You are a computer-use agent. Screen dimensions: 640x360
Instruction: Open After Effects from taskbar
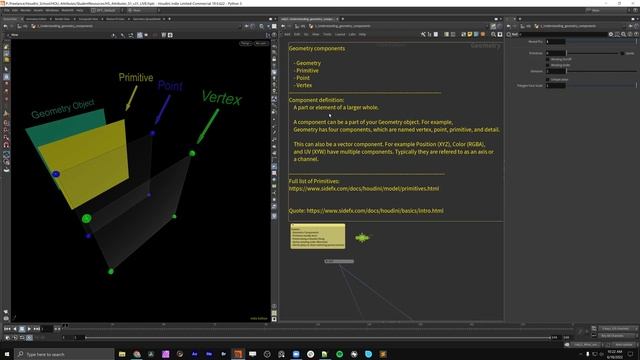pyautogui.click(x=194, y=354)
